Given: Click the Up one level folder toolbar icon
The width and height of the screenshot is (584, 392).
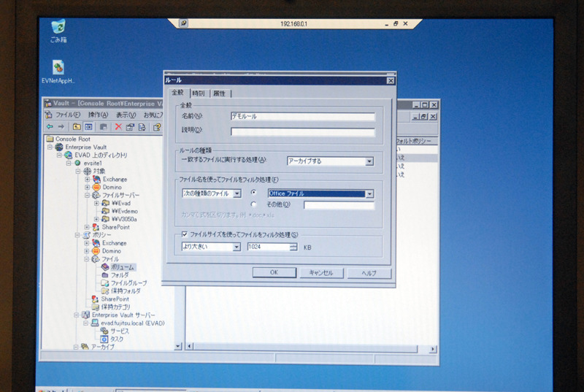Looking at the screenshot, I should (x=77, y=127).
